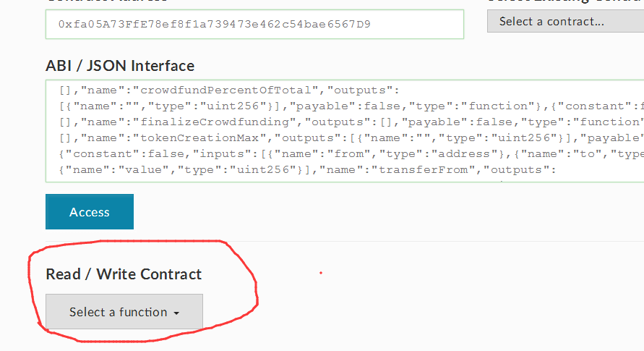Click 'crowdfundPercentOfTotal' in the ABI text
This screenshot has height=351, width=644.
pyautogui.click(x=230, y=90)
